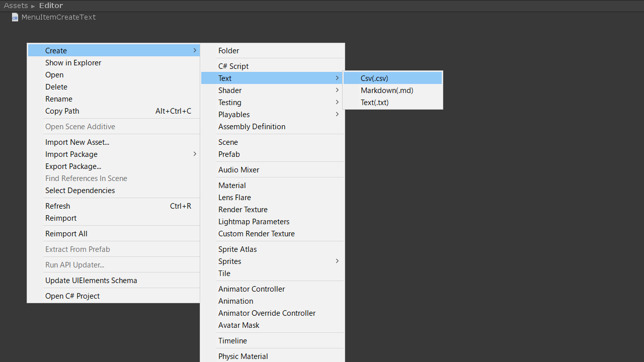The image size is (644, 362).
Task: Create an Animator Controller asset
Action: [252, 289]
